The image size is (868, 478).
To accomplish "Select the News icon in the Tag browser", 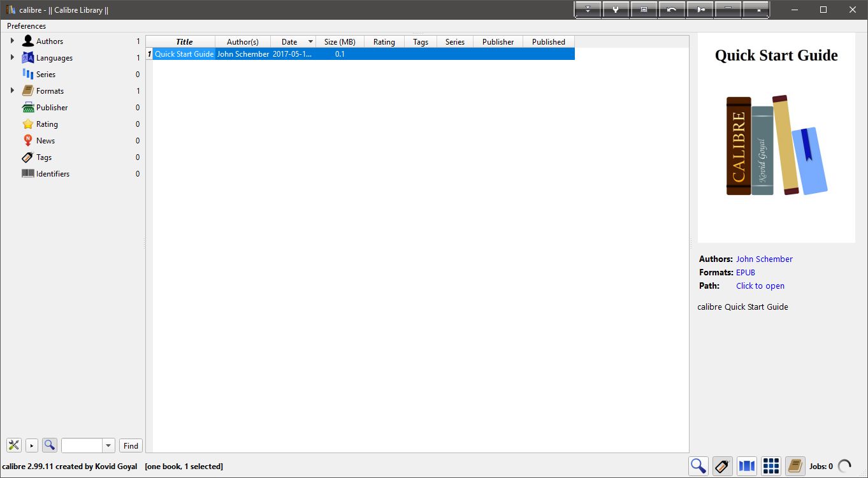I will [x=28, y=140].
